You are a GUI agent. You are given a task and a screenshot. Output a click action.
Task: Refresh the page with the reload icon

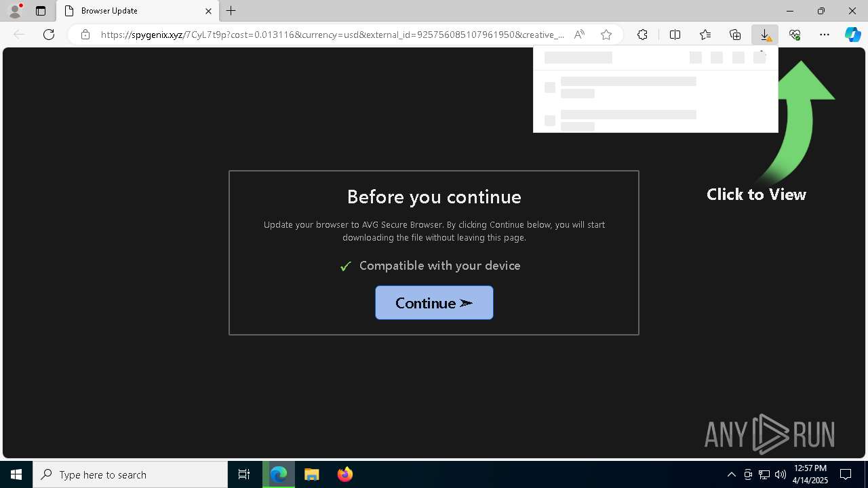(49, 35)
